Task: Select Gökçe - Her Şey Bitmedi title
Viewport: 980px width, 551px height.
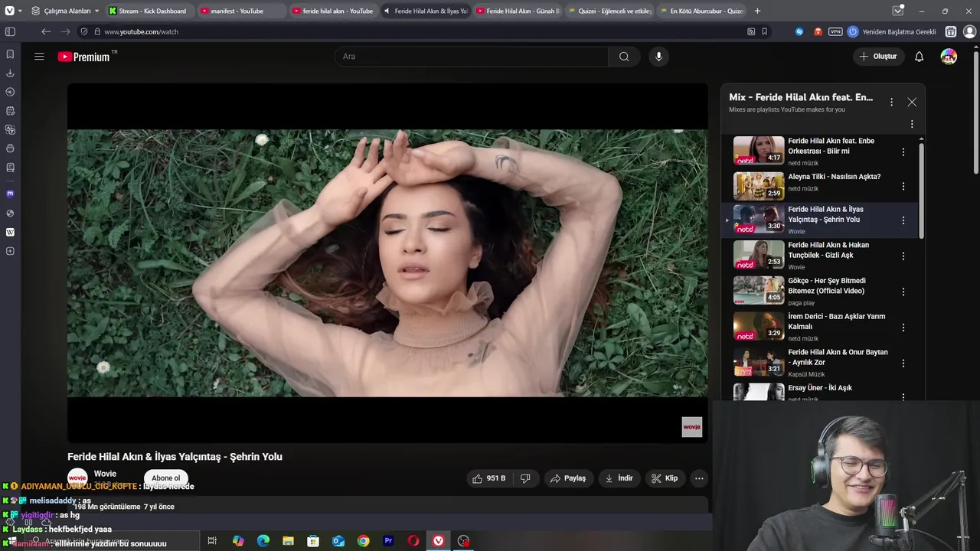Action: click(827, 286)
